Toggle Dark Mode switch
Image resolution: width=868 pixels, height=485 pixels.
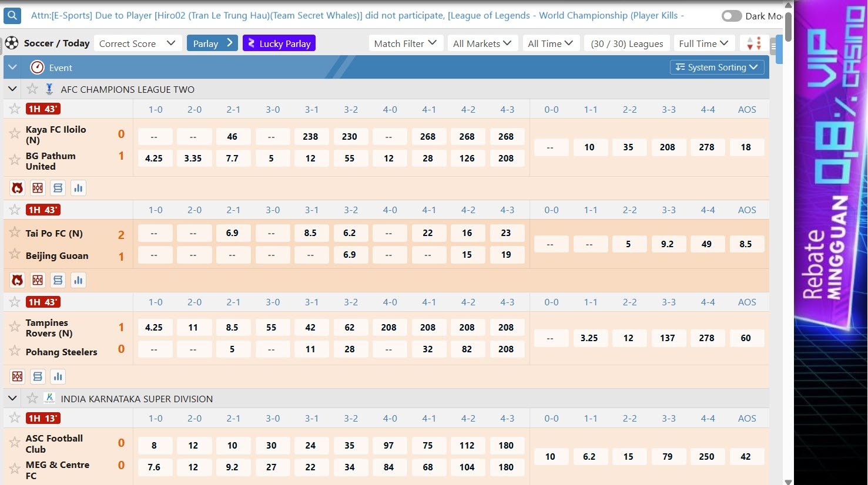[x=731, y=16]
